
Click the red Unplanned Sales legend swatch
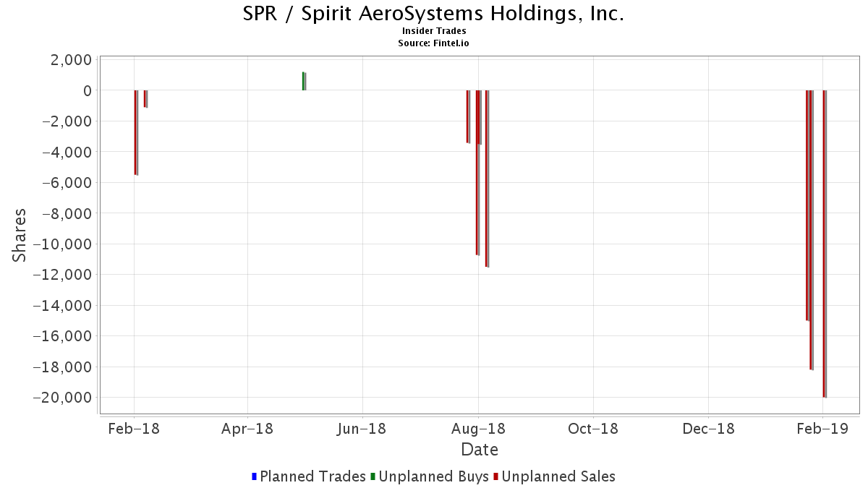coord(495,476)
